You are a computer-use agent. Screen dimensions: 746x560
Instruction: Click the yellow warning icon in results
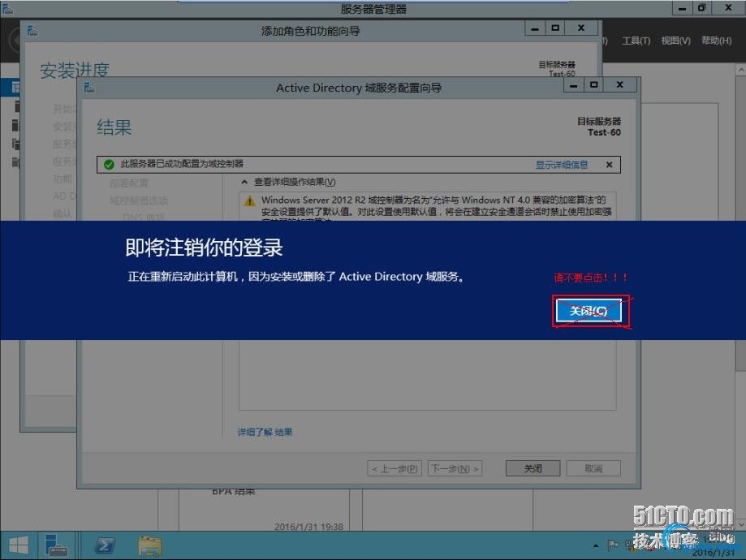249,201
